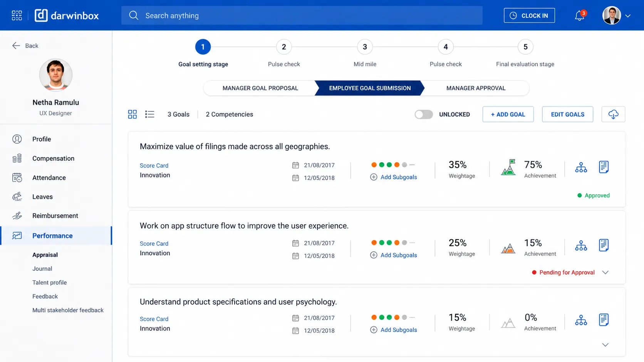The width and height of the screenshot is (644, 362).
Task: Open notifications bell with badge
Action: (580, 15)
